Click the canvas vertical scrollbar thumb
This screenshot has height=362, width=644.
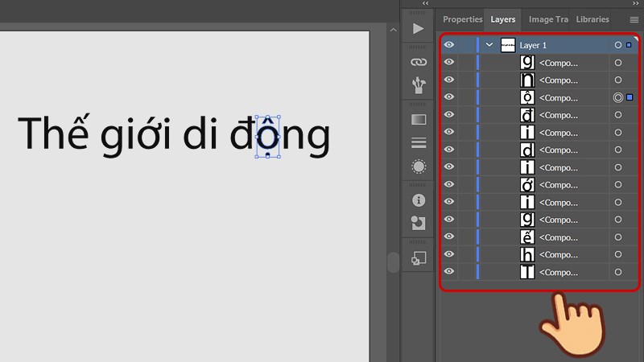[x=393, y=263]
